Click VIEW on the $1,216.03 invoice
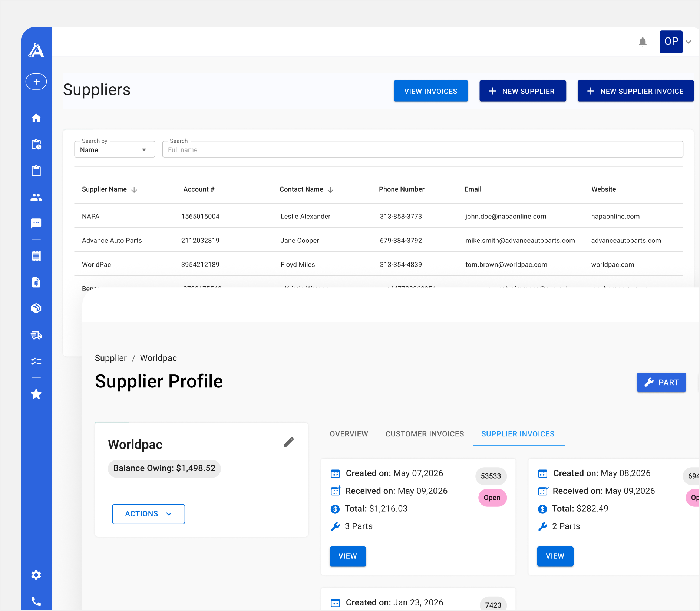700x611 pixels. pyautogui.click(x=348, y=556)
